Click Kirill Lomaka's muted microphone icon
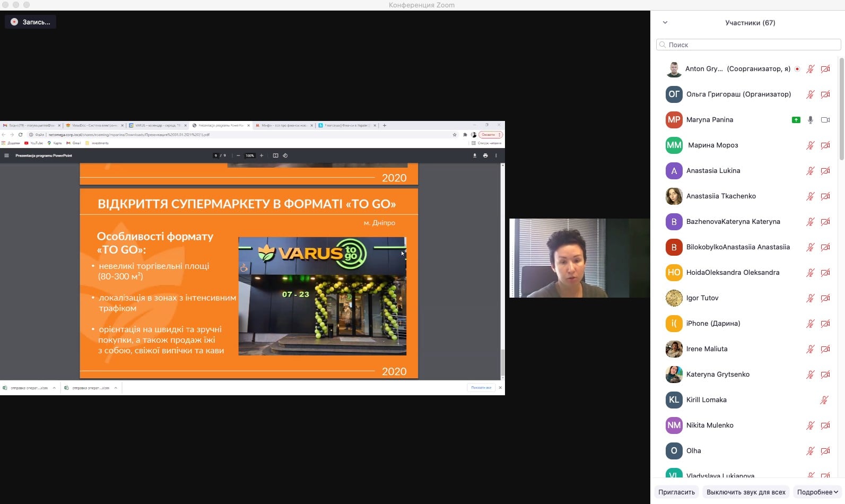This screenshot has width=845, height=504. point(824,400)
